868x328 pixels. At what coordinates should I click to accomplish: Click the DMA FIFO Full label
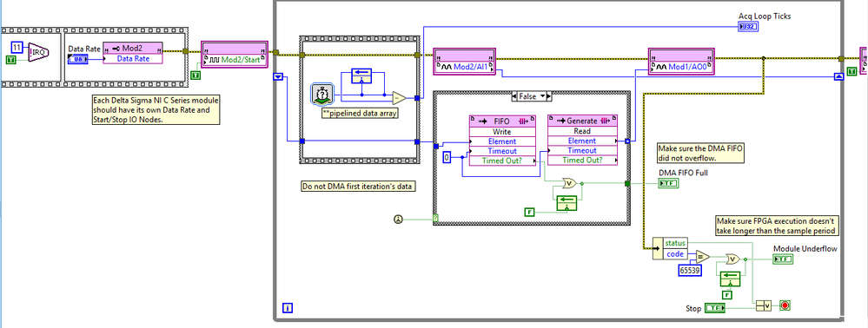tap(683, 173)
